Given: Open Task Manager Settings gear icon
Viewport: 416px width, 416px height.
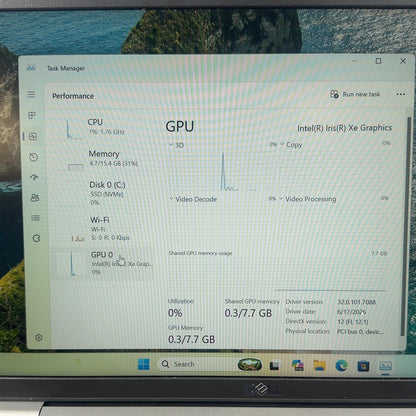Looking at the screenshot, I should point(39,337).
